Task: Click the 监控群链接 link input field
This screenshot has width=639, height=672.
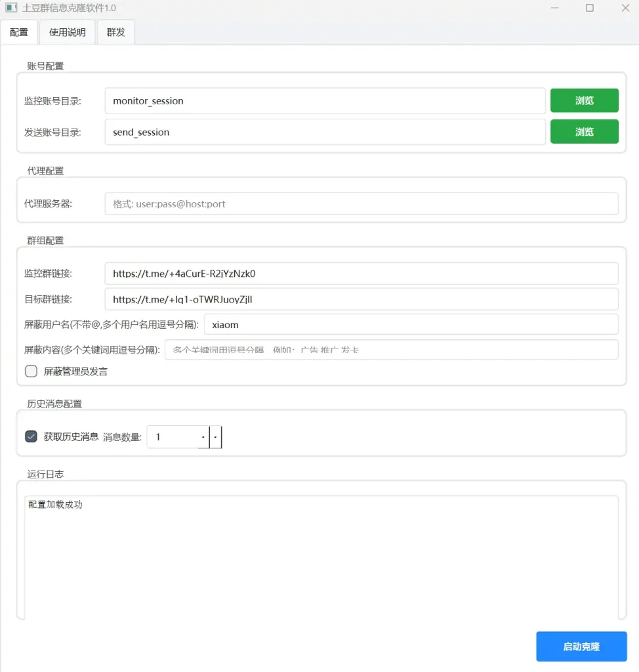Action: pos(361,274)
